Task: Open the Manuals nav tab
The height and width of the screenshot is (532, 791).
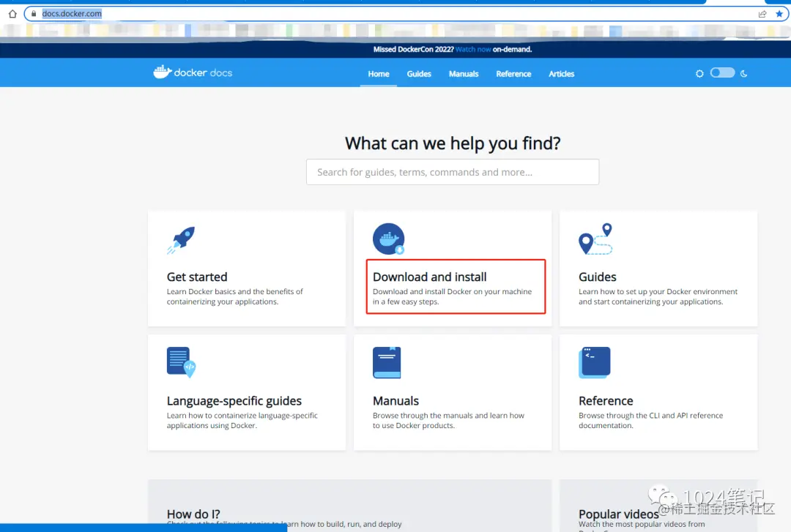Action: click(x=464, y=74)
